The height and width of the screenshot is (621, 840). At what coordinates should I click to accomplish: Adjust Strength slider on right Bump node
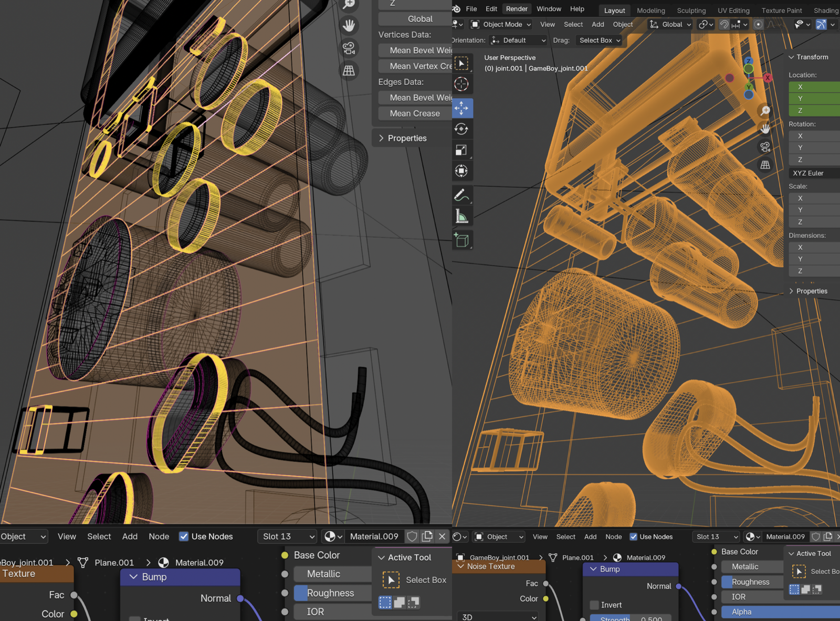(631, 618)
